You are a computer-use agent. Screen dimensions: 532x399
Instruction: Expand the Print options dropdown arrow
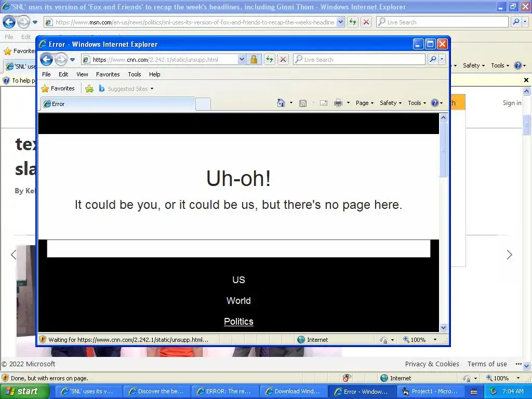click(348, 103)
